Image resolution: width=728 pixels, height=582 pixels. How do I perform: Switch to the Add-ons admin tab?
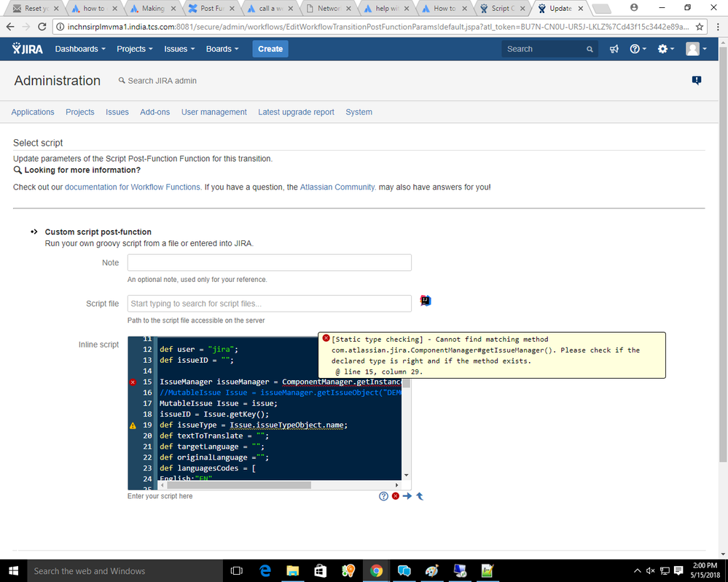click(155, 112)
